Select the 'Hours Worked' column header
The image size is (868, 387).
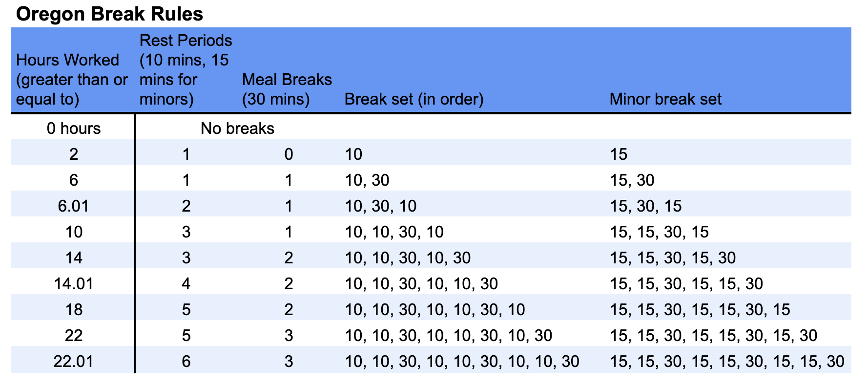tap(72, 80)
